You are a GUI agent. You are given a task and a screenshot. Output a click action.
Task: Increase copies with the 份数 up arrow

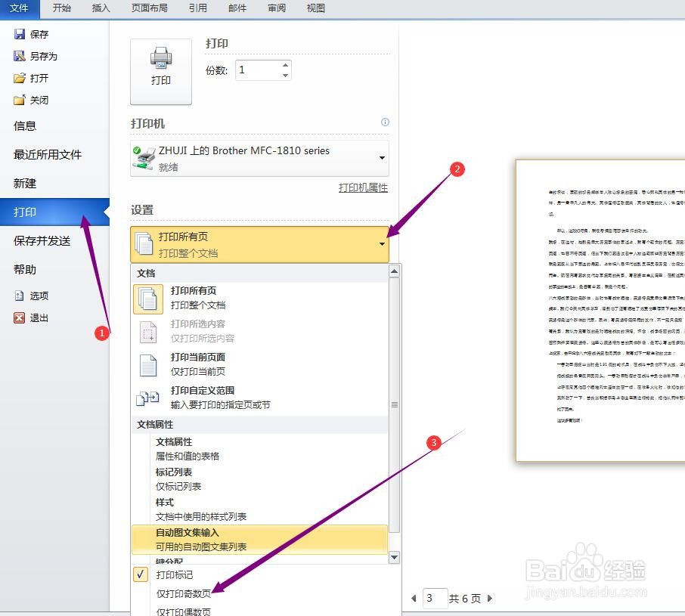285,64
